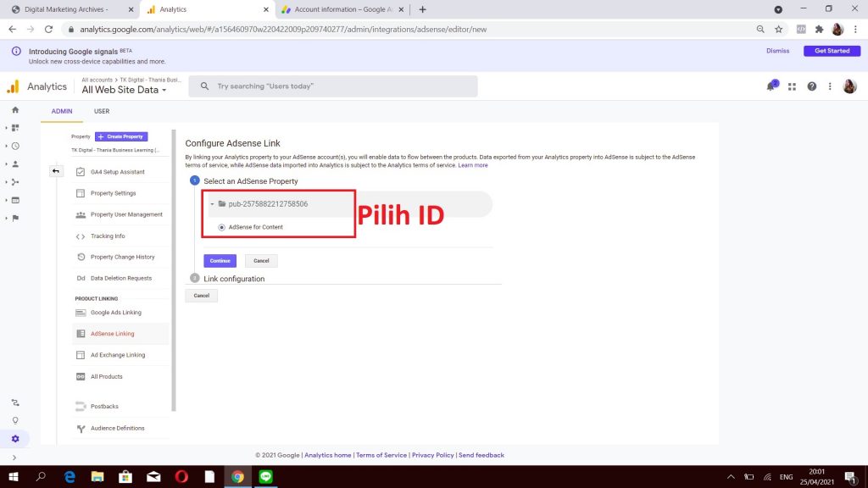Open the notifications bell icon
868x488 pixels.
[x=771, y=86]
